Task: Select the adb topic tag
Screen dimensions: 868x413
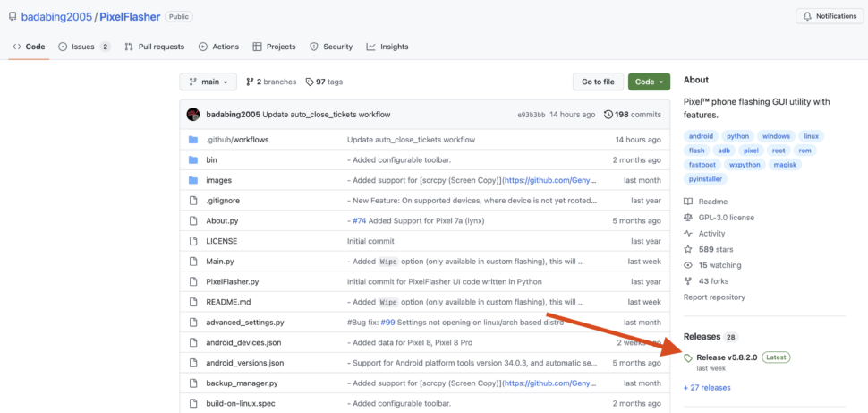Action: [x=724, y=151]
